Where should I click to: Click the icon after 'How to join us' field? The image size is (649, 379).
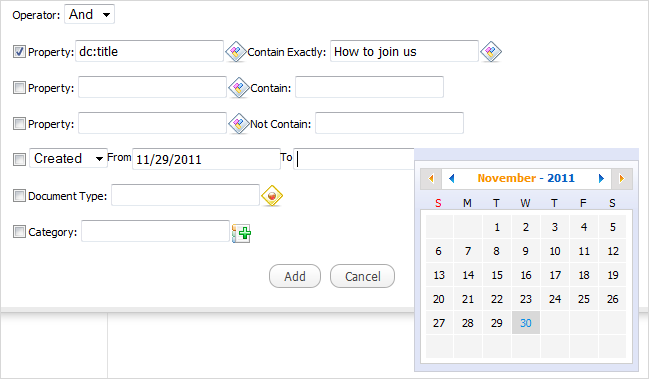(491, 52)
